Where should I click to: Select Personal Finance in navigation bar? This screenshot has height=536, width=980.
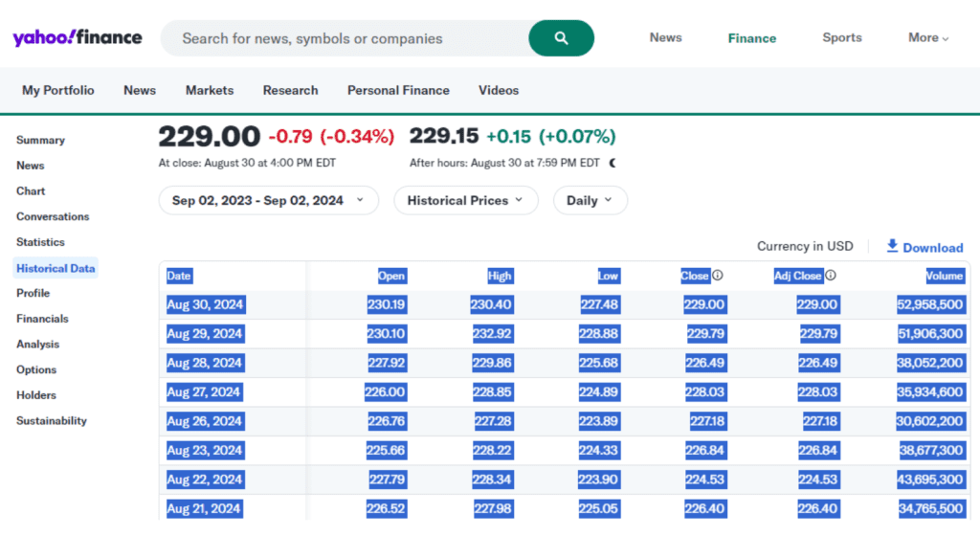[398, 90]
